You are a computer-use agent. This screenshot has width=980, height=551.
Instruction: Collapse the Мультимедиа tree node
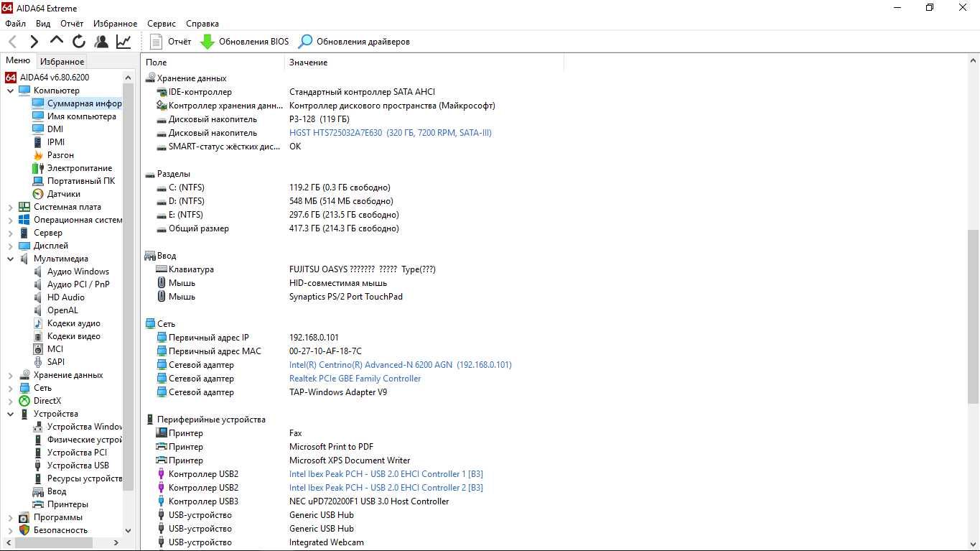[x=11, y=259]
